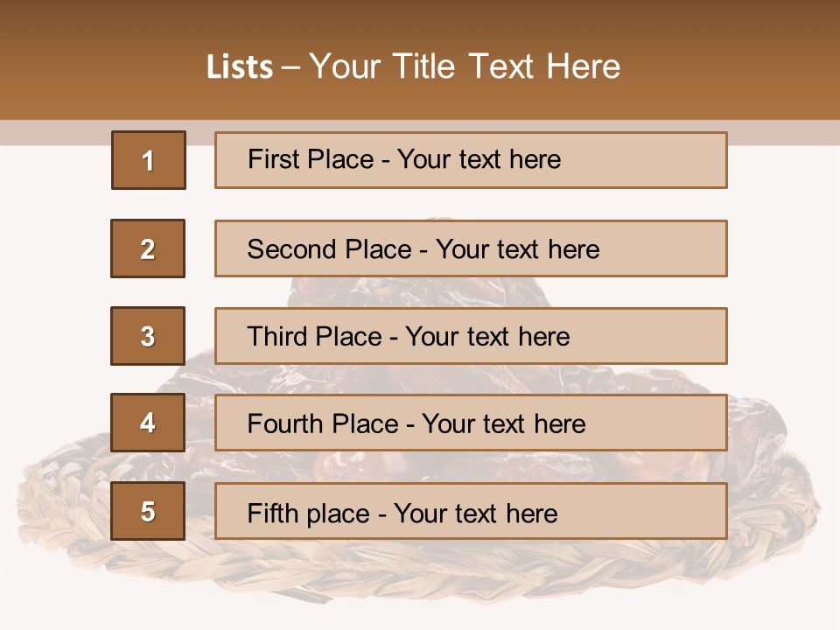This screenshot has width=840, height=630.
Task: Select the dates pile visible between boxes 2 and 3
Action: point(418,292)
